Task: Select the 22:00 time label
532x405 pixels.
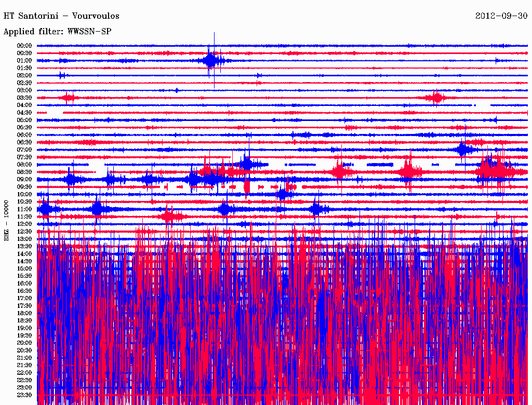Action: (x=24, y=373)
